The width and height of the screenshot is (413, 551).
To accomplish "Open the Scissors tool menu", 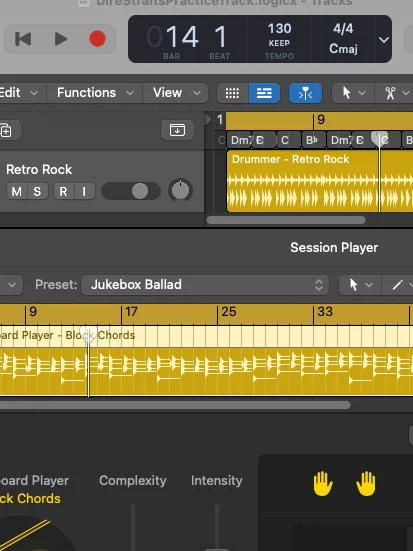I will point(395,93).
